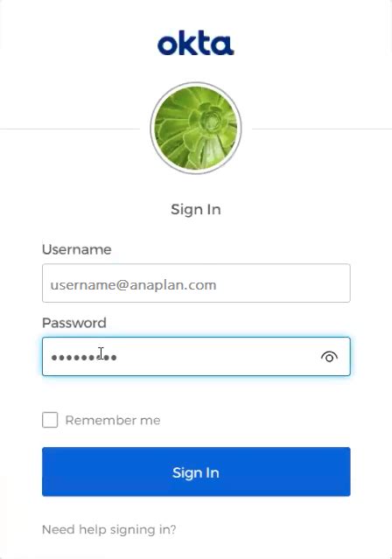Viewport: 392px width, 559px height.
Task: Focus the Password input field
Action: pos(196,357)
